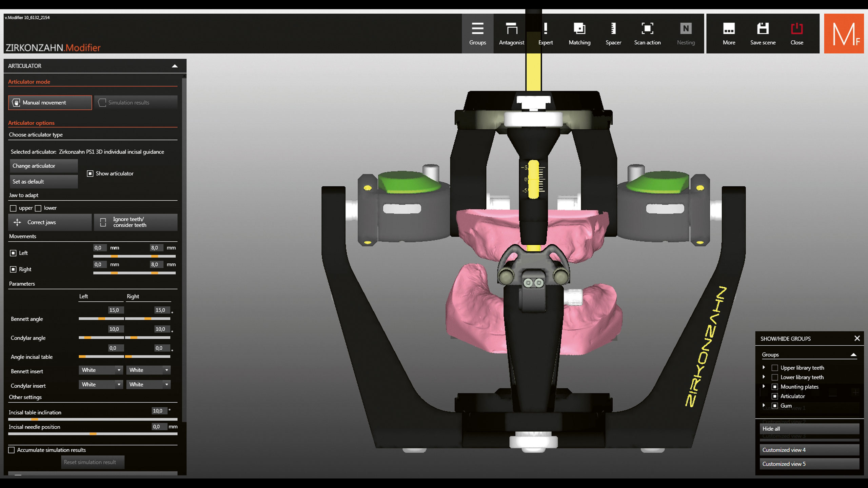This screenshot has height=488, width=868.
Task: Enable the upper jaw checkbox
Action: coord(13,208)
